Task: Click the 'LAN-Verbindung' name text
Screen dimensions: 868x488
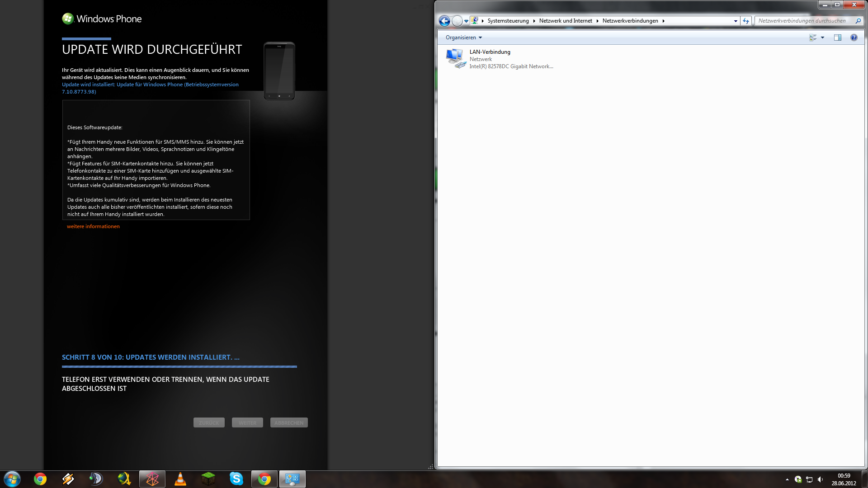Action: (490, 52)
